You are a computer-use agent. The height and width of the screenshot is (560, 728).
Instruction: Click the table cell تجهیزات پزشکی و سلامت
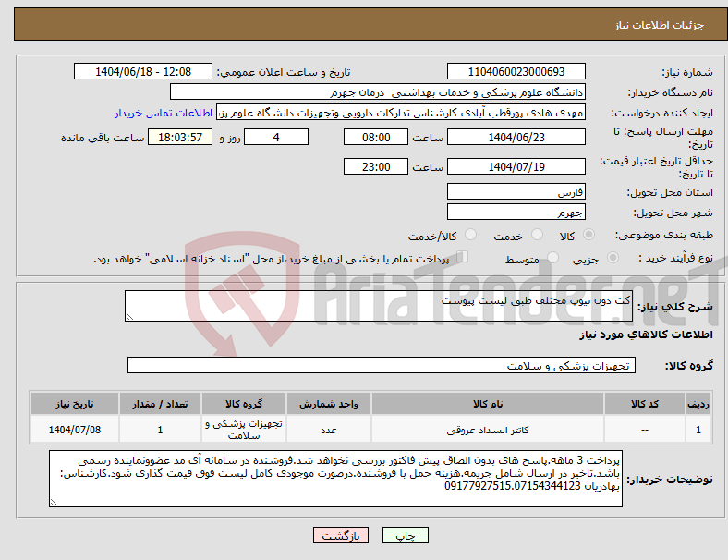244,430
